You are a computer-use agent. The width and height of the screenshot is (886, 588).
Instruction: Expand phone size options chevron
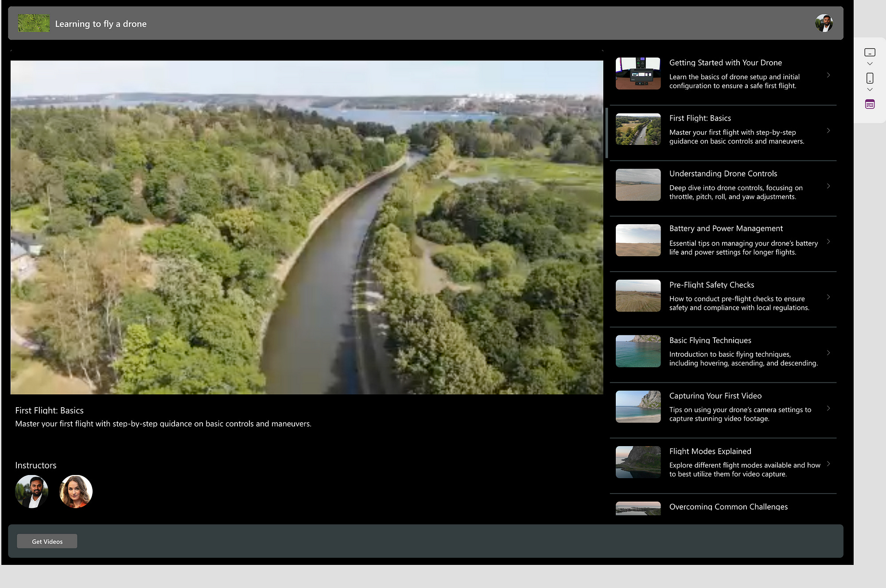(x=870, y=90)
